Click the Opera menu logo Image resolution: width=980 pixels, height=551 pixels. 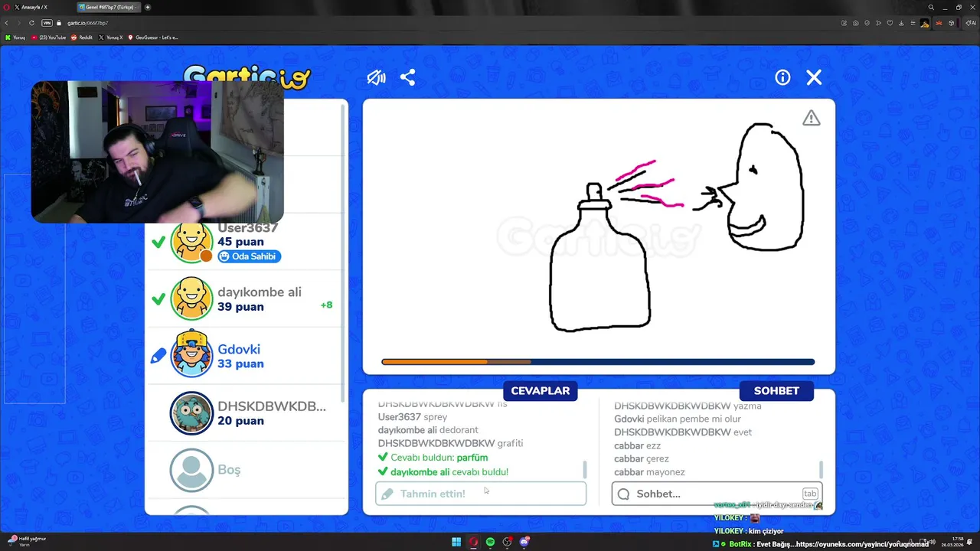tap(5, 7)
